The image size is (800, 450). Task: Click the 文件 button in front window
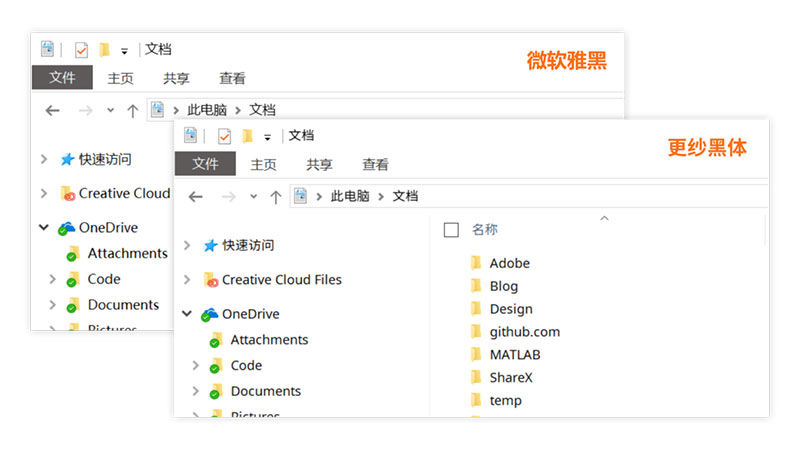[205, 164]
